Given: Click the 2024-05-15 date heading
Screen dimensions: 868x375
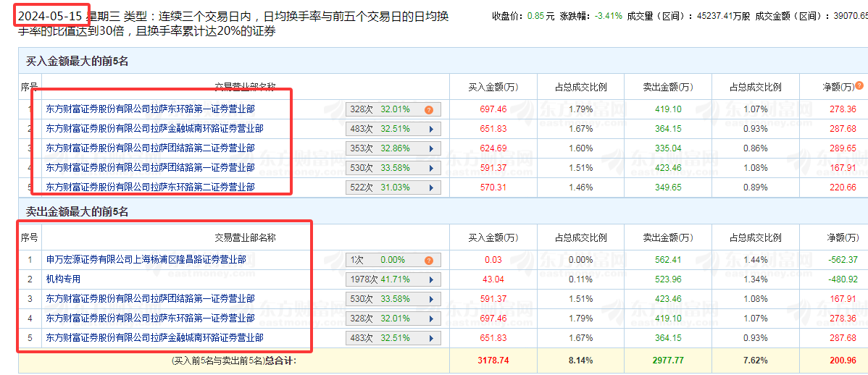Looking at the screenshot, I should (x=49, y=16).
